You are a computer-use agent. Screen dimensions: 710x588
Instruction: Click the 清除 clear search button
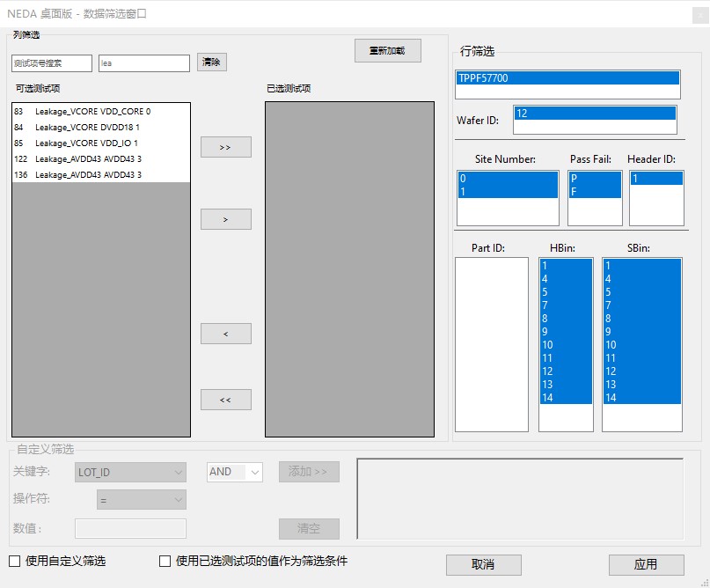211,62
